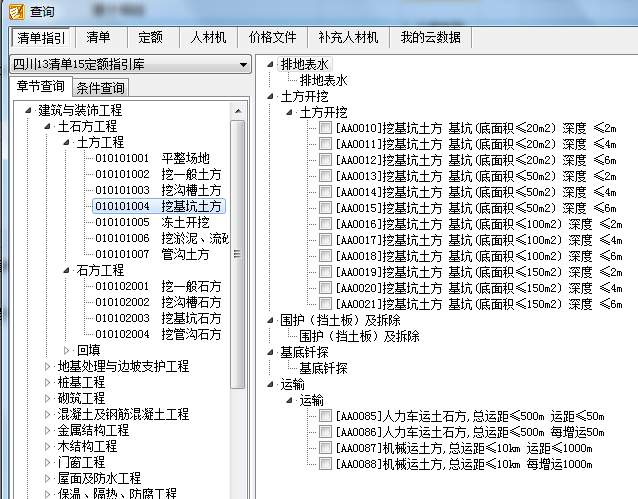Tick the AA0088 每增运1000m checkbox

[325, 464]
